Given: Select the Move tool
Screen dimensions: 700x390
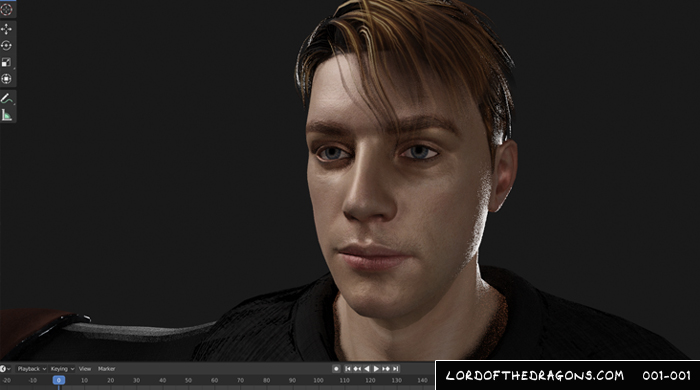Looking at the screenshot, I should (x=6, y=29).
